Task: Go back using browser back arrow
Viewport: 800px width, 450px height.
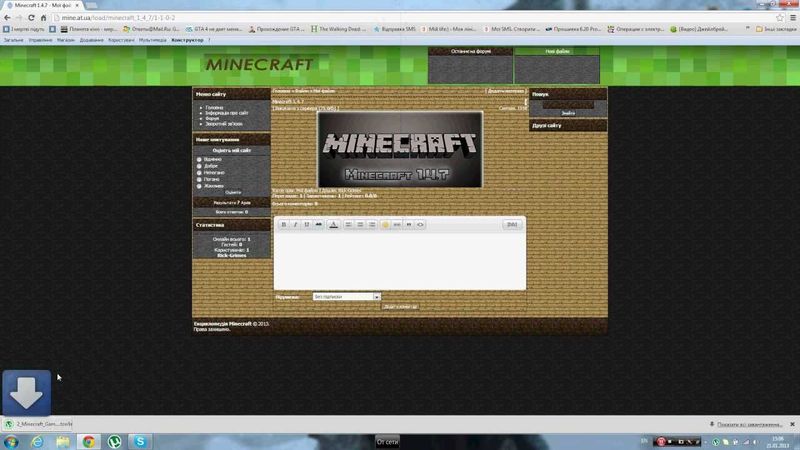Action: (7, 17)
